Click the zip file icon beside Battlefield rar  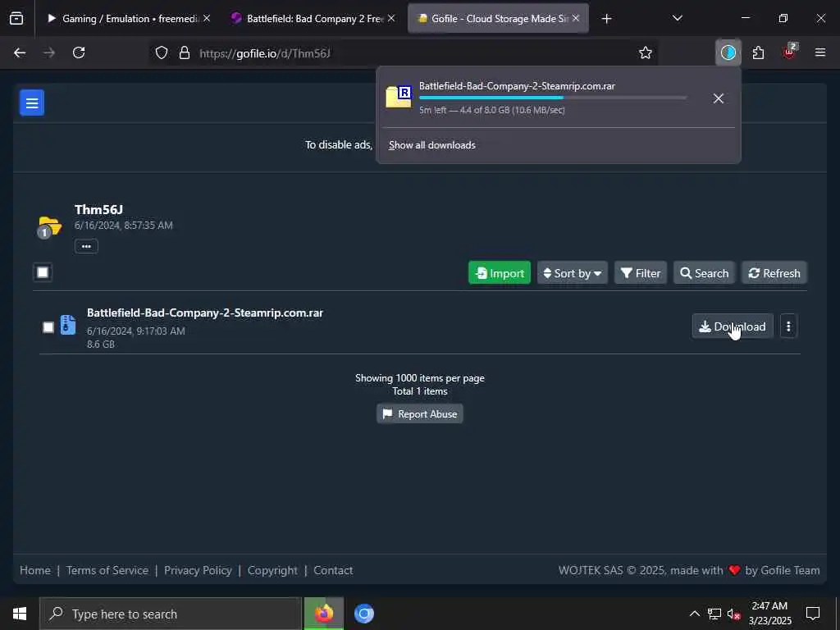68,325
